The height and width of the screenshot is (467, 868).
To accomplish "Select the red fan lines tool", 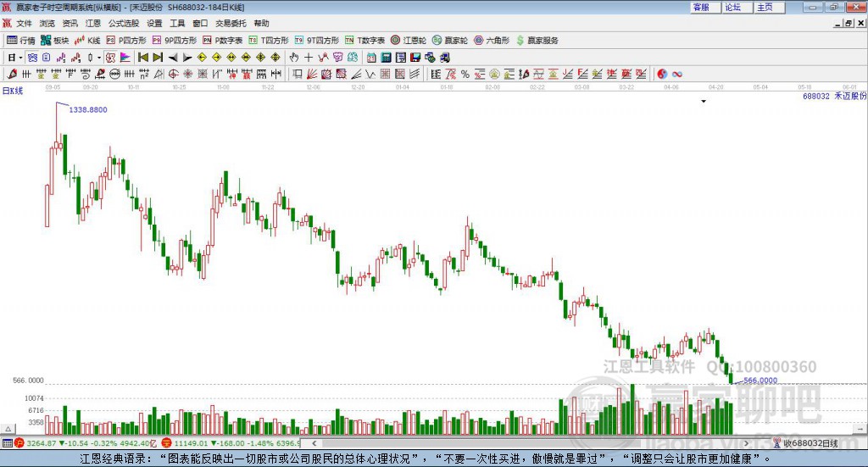I will [x=312, y=74].
